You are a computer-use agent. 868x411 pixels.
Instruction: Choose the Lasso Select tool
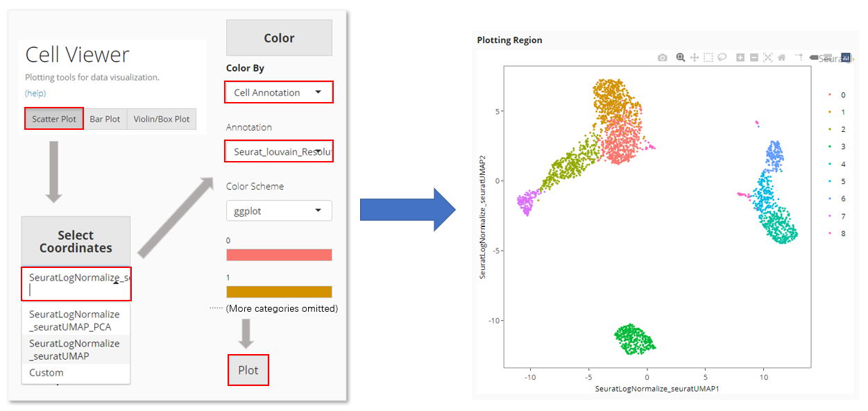722,57
